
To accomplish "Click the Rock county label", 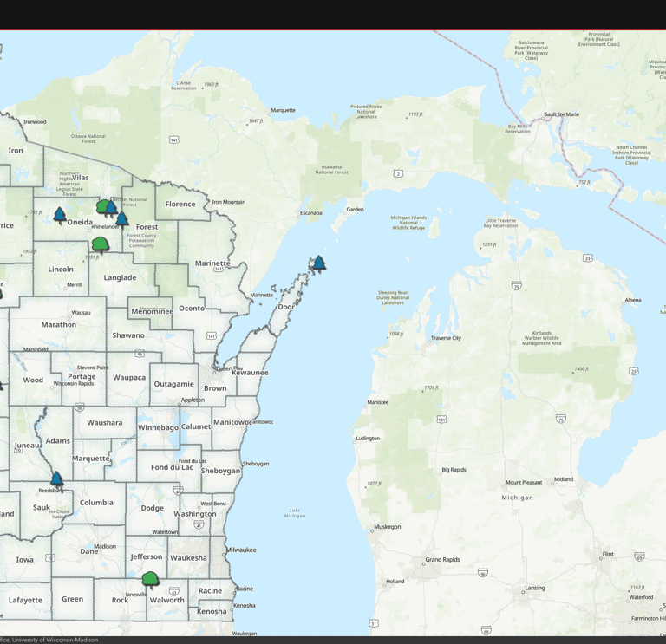I will coord(120,600).
